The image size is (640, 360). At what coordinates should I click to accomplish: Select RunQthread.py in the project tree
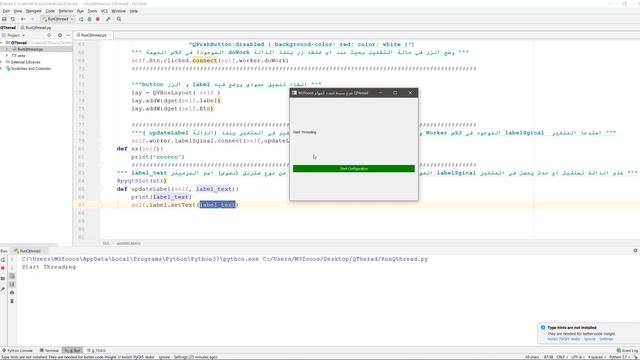[x=29, y=49]
